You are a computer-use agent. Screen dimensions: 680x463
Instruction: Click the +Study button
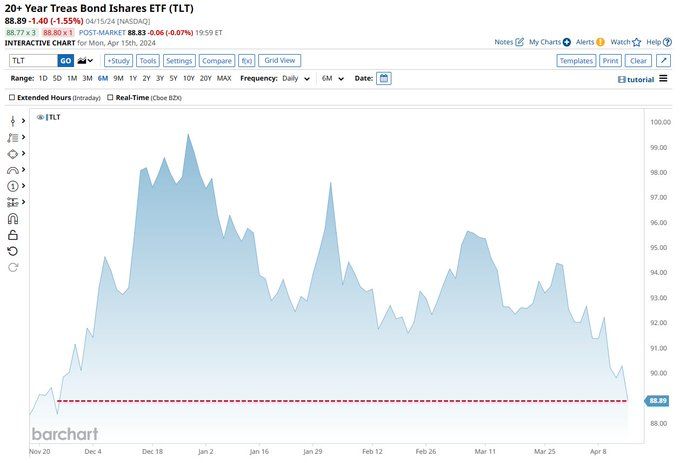click(x=118, y=61)
